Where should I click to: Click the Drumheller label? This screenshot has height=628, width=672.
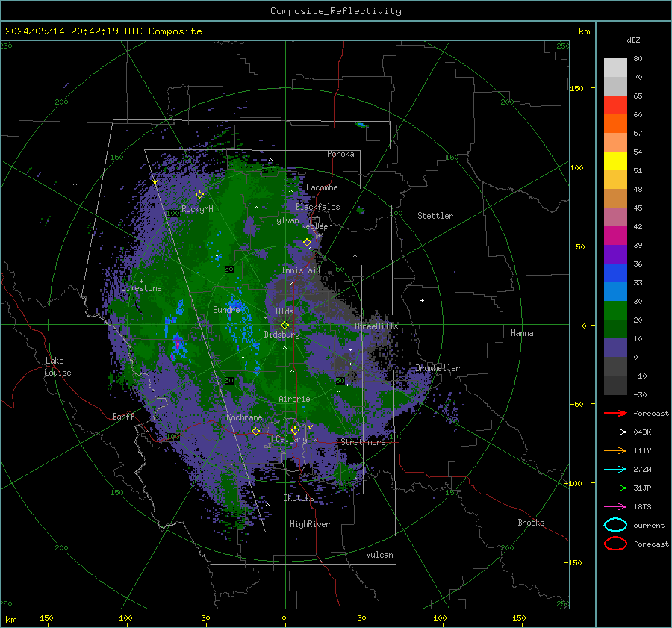tap(438, 368)
